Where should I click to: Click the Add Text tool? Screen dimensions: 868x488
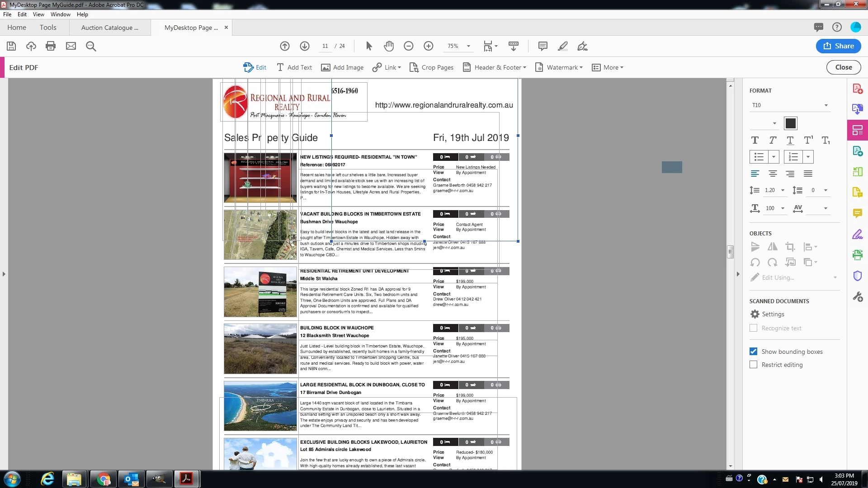(294, 67)
